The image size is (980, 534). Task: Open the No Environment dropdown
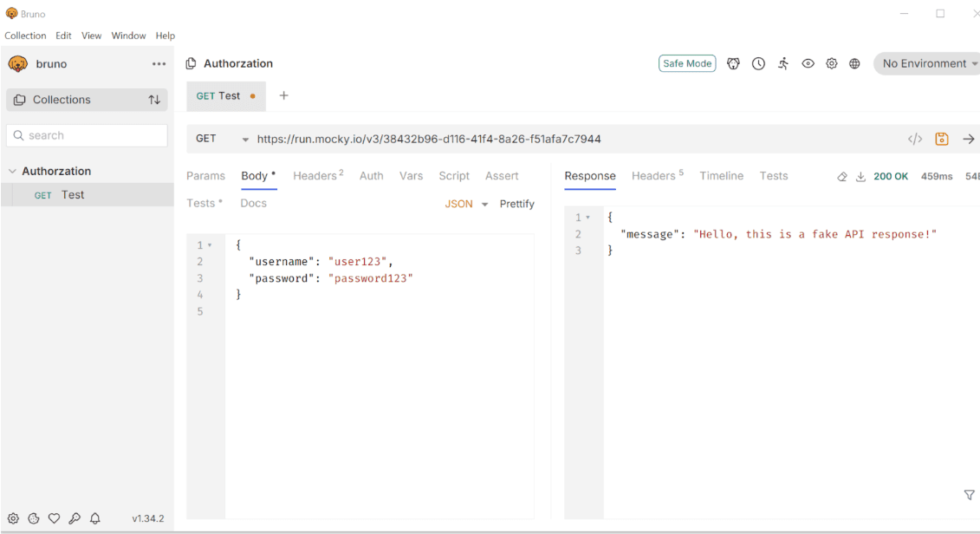pos(927,64)
